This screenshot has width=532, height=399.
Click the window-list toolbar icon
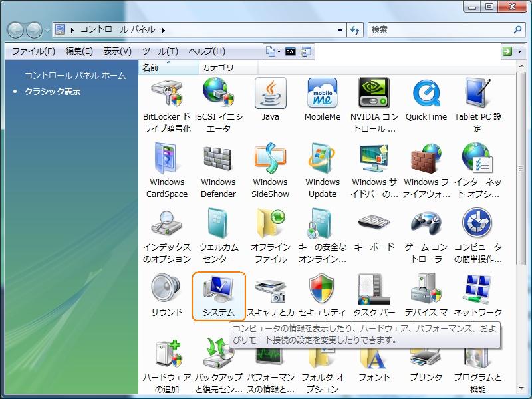coord(306,52)
